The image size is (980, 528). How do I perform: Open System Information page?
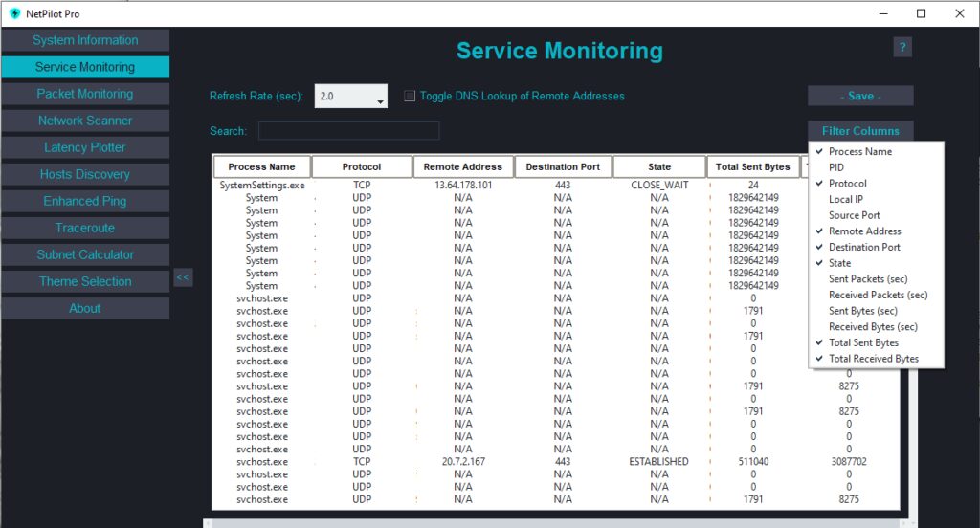[x=85, y=40]
